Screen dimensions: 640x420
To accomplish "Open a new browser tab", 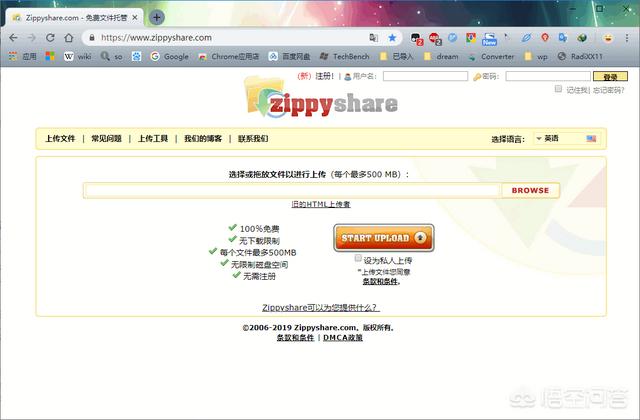I will (156, 17).
